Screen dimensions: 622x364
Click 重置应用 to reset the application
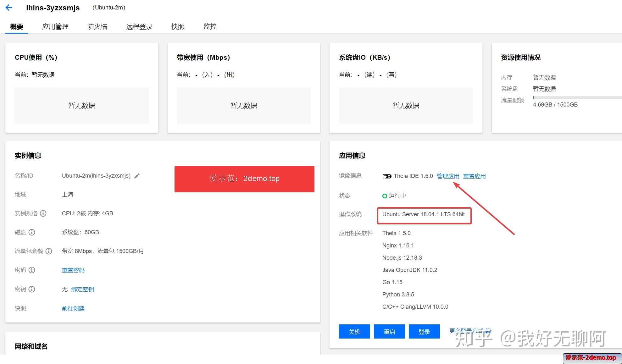click(474, 176)
